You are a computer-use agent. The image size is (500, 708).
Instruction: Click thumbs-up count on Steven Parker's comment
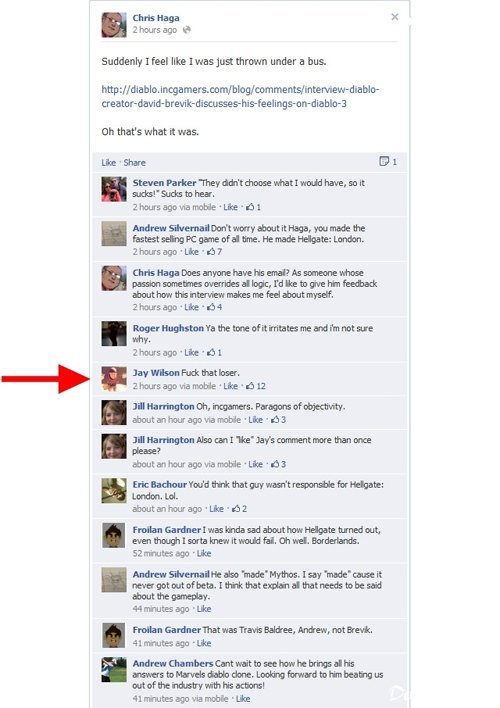(x=253, y=207)
